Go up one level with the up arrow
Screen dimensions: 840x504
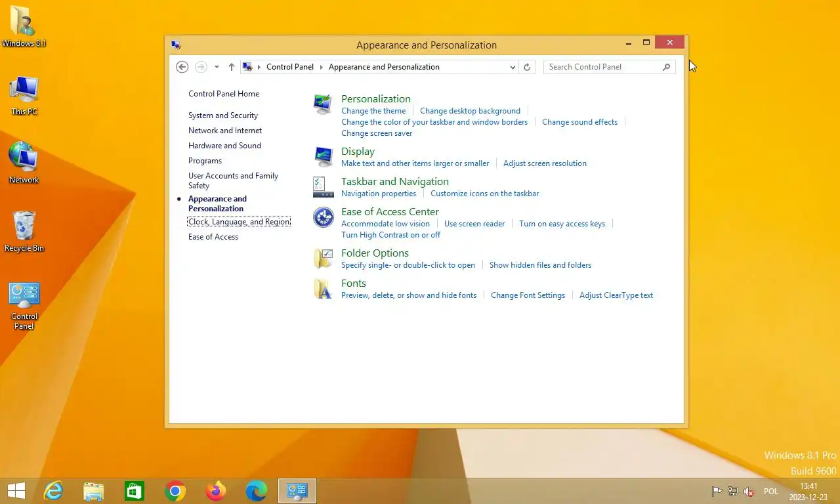(232, 67)
